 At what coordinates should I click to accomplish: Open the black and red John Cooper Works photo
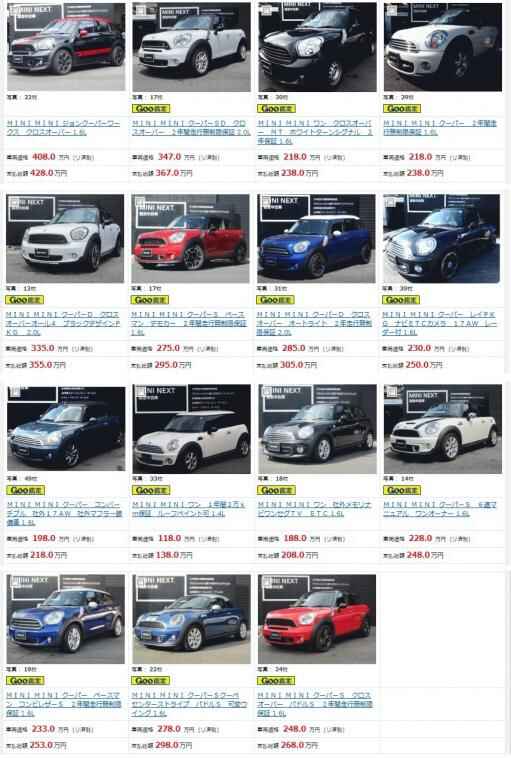[66, 47]
